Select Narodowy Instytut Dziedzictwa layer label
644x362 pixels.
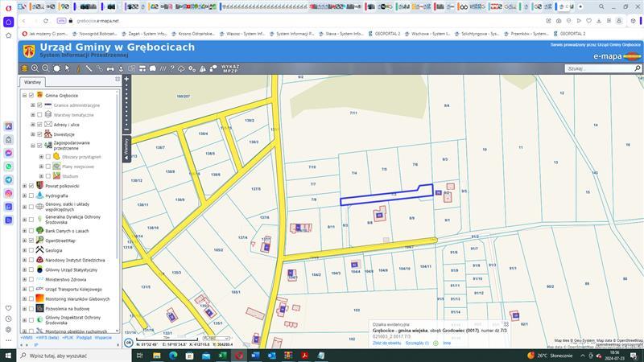(x=75, y=260)
